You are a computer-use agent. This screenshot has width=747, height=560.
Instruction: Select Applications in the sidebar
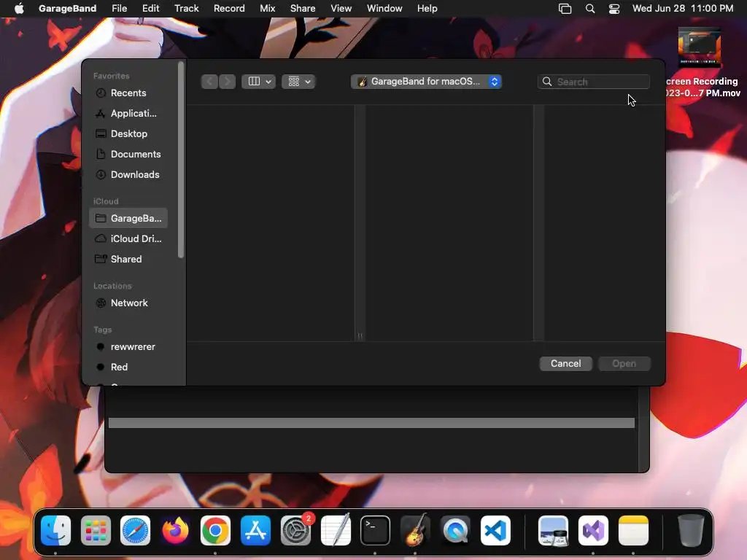tap(128, 113)
